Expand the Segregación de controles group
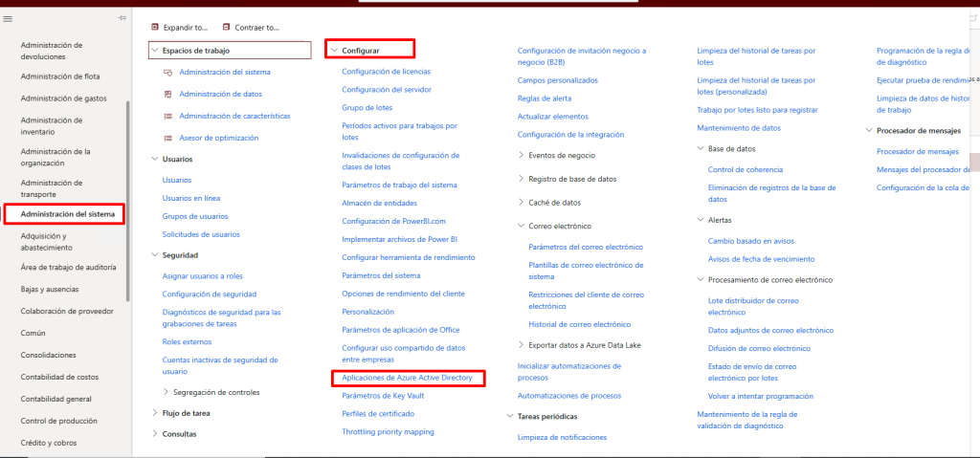Screen dimensions: 980x458 point(166,392)
